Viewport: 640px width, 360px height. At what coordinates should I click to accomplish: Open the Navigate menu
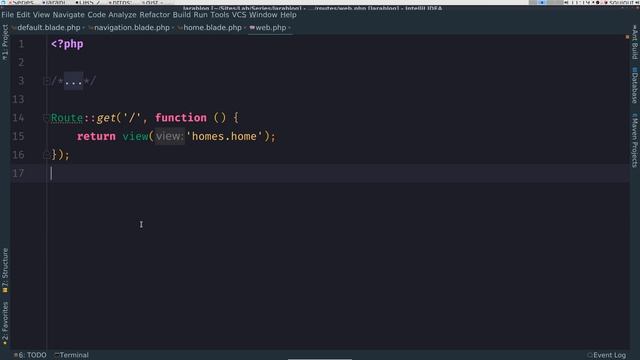[x=69, y=15]
